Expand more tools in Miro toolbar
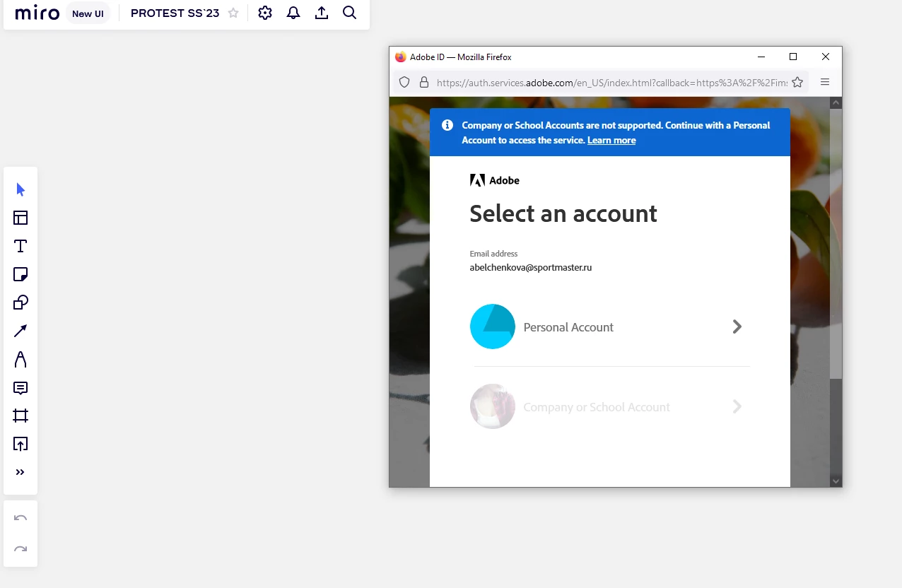 (x=20, y=472)
